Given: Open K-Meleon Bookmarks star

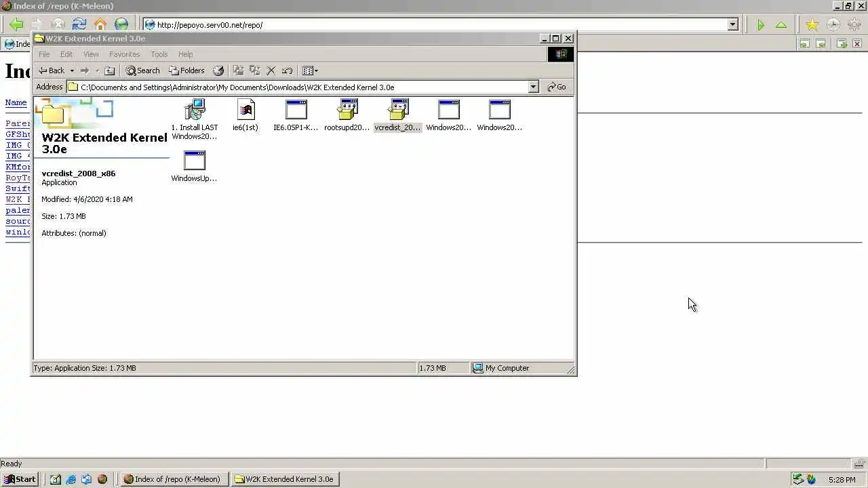Looking at the screenshot, I should 812,25.
